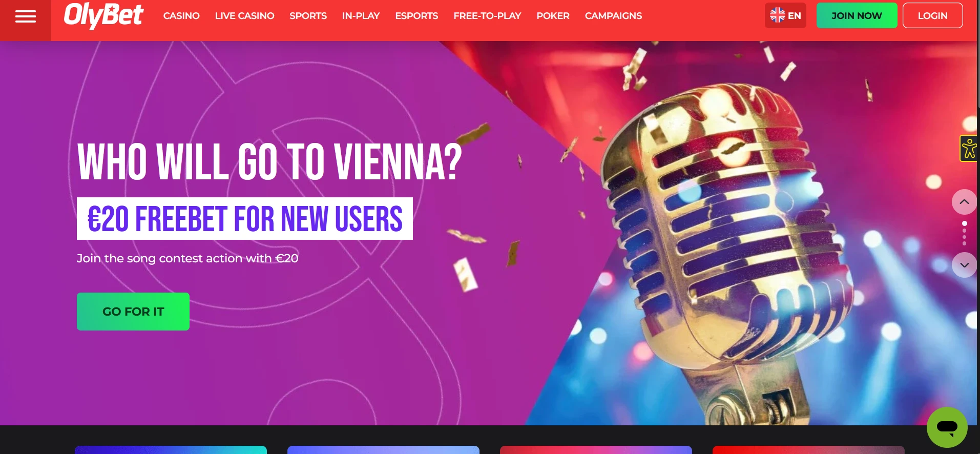Screen dimensions: 980x454
Task: Open the In-Play page
Action: (x=361, y=16)
